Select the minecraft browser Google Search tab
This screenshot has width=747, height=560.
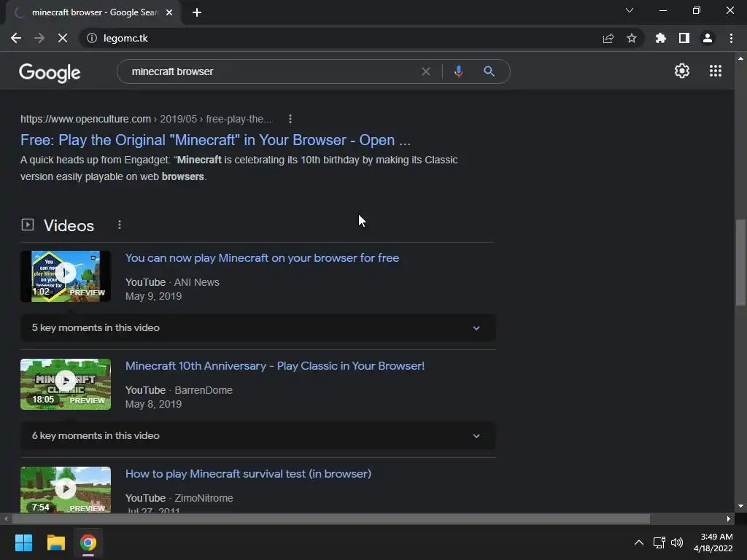pos(93,12)
